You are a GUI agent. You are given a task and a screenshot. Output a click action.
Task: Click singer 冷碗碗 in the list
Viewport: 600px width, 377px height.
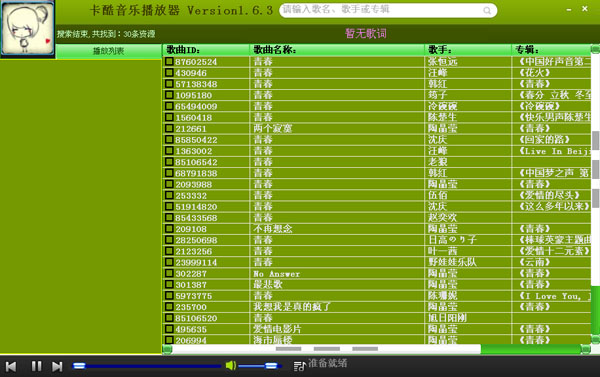[x=442, y=106]
